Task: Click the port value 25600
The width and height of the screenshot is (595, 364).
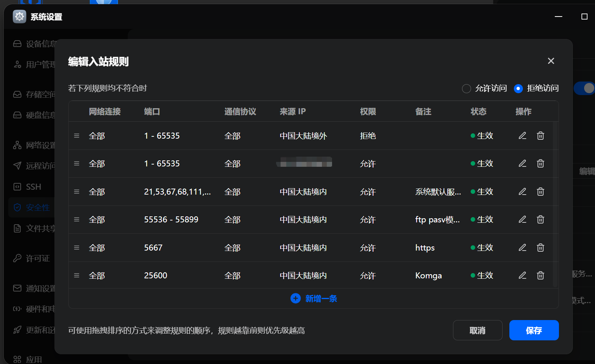Action: point(156,275)
